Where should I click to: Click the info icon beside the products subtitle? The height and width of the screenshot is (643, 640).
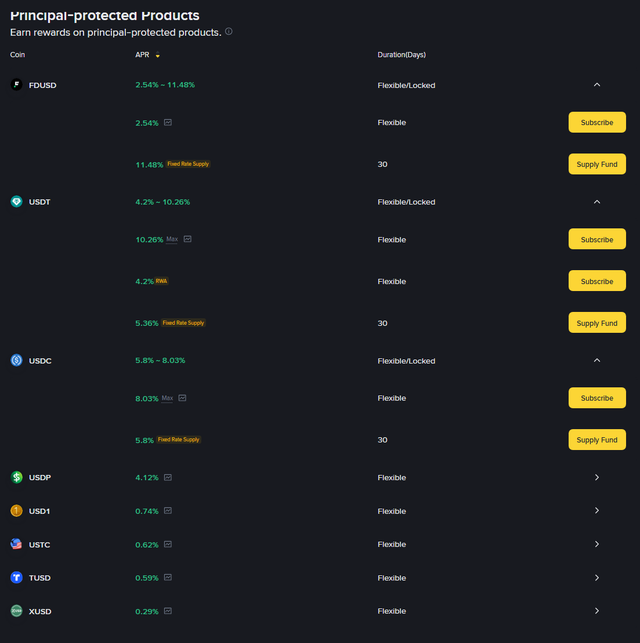(x=229, y=31)
